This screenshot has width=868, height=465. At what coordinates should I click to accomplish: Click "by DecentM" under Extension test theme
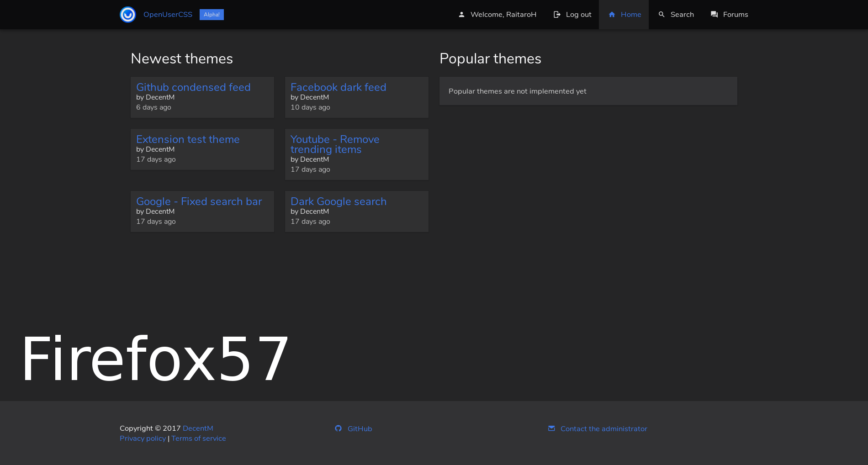tap(155, 149)
